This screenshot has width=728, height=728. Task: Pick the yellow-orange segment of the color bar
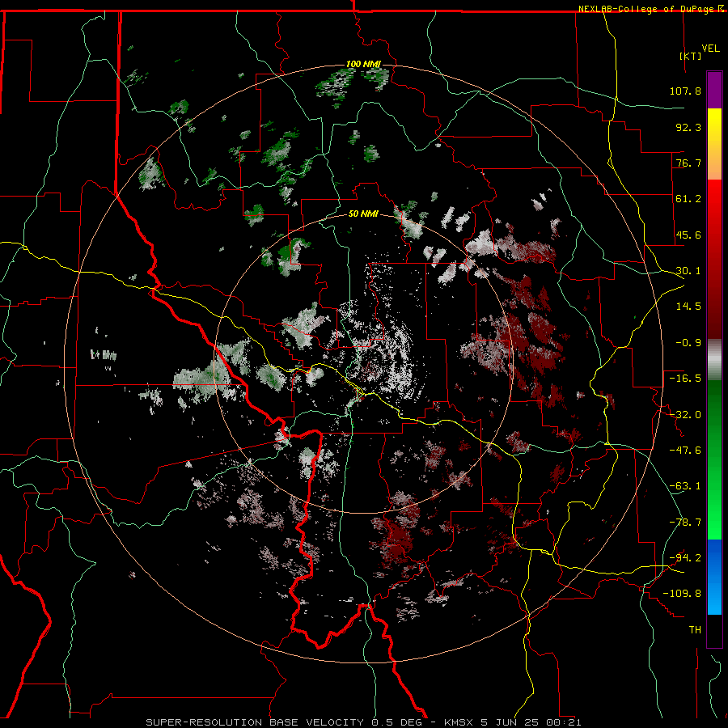(x=714, y=144)
